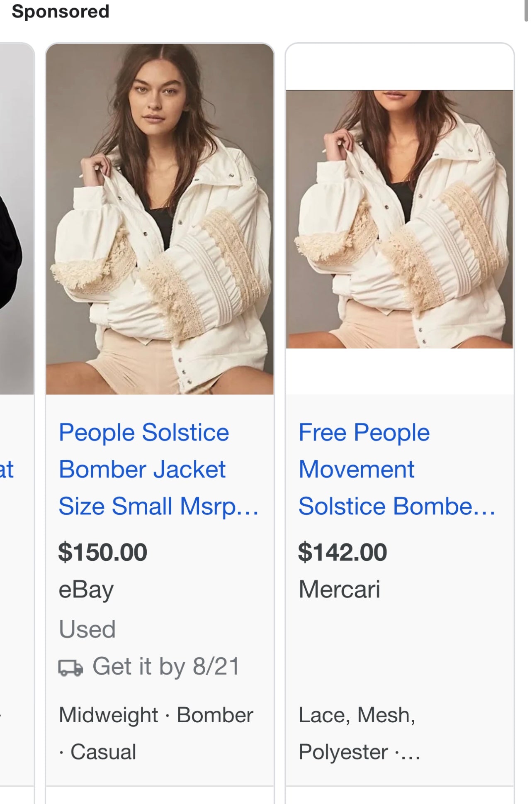Click the scrollbar at the page edge
This screenshot has width=532, height=804.
[x=526, y=10]
